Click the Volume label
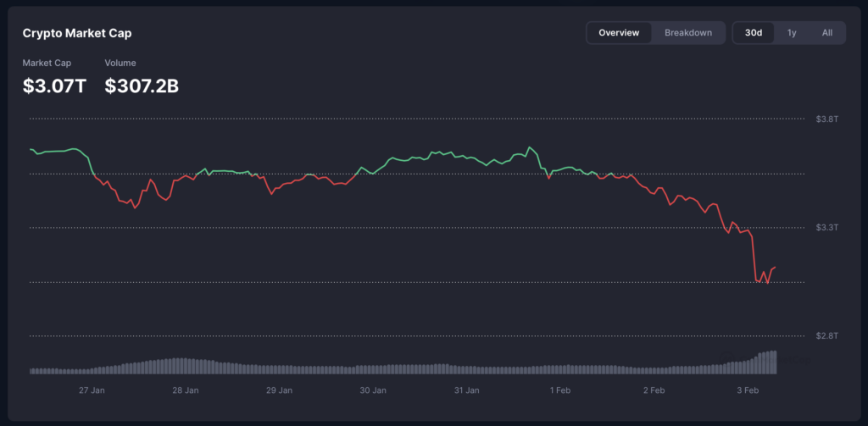Image resolution: width=868 pixels, height=426 pixels. coord(120,63)
